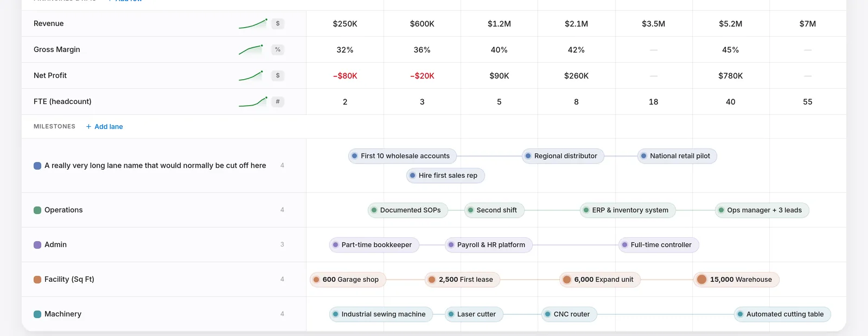Click the Machinery lane name
This screenshot has width=868, height=336.
click(63, 314)
